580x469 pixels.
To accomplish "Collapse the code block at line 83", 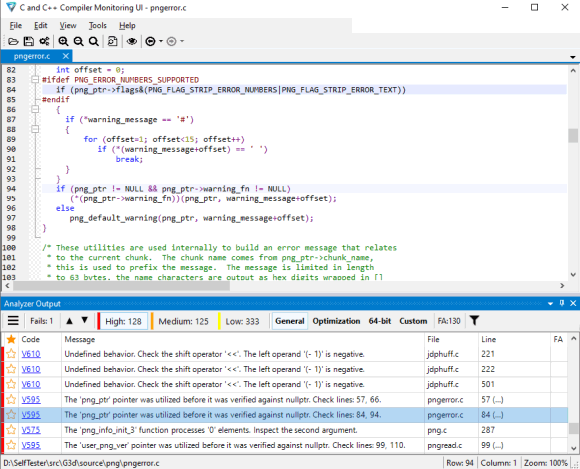I will pyautogui.click(x=35, y=80).
